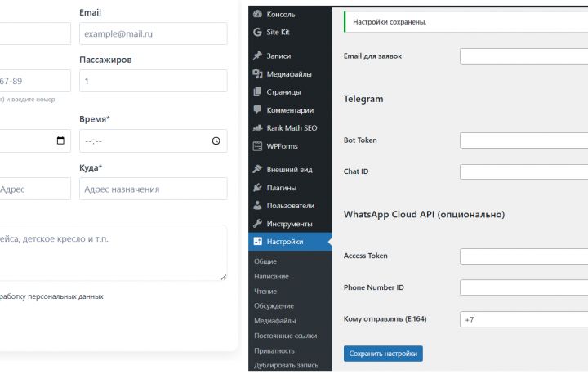This screenshot has width=588, height=392.
Task: Select the Настройки menu item
Action: coord(285,242)
